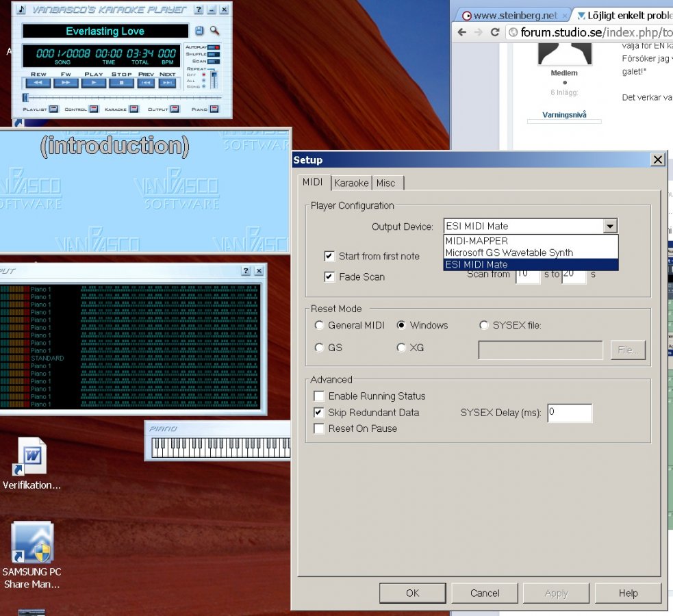This screenshot has width=673, height=616.
Task: Select the XG reset mode
Action: pos(401,348)
